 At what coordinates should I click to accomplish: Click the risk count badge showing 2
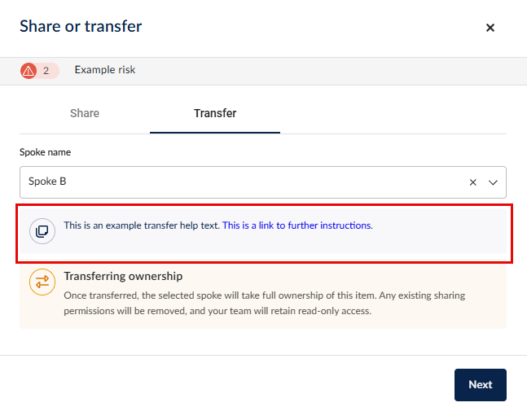point(46,71)
